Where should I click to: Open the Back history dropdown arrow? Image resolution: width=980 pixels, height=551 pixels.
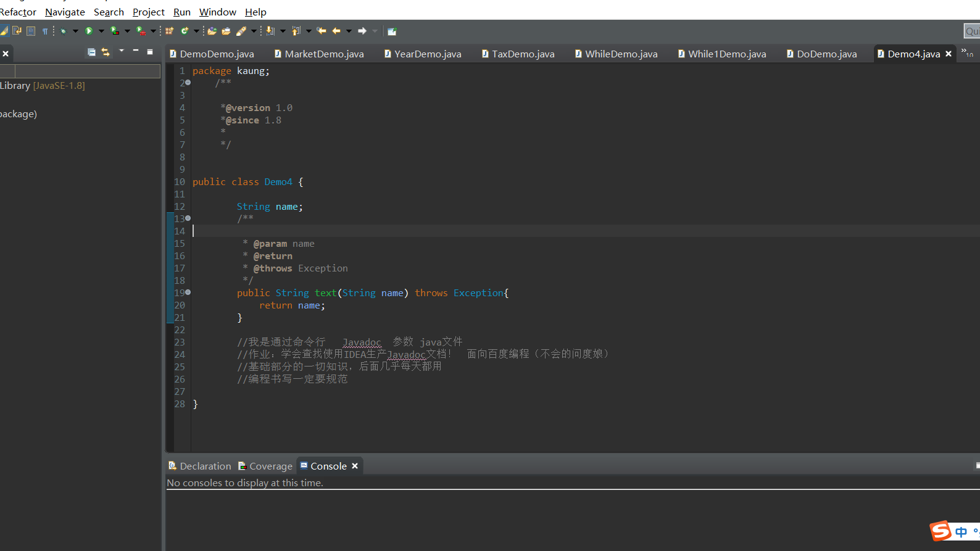pos(349,31)
